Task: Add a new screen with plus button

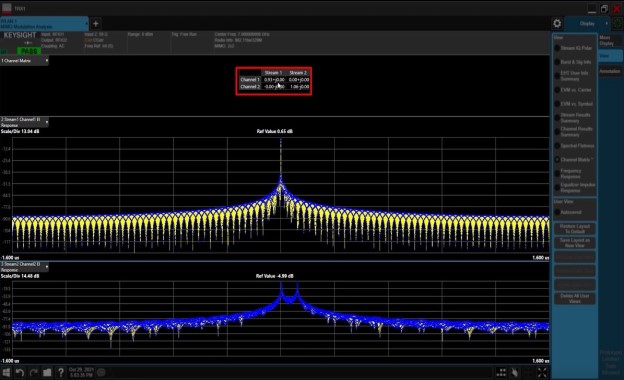Action: (x=96, y=24)
